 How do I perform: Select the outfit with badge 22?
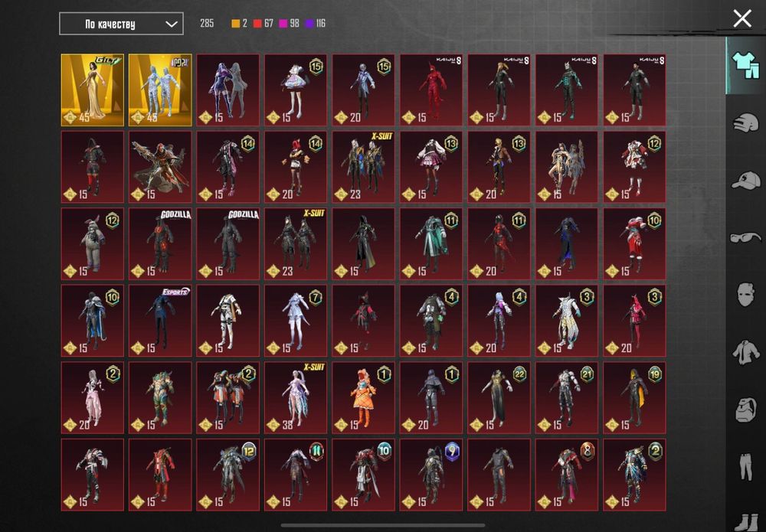click(499, 398)
